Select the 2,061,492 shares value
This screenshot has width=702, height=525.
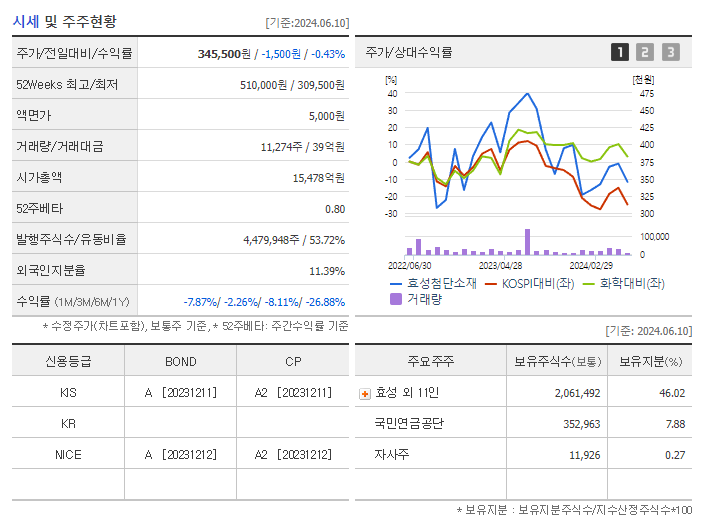[x=577, y=393]
